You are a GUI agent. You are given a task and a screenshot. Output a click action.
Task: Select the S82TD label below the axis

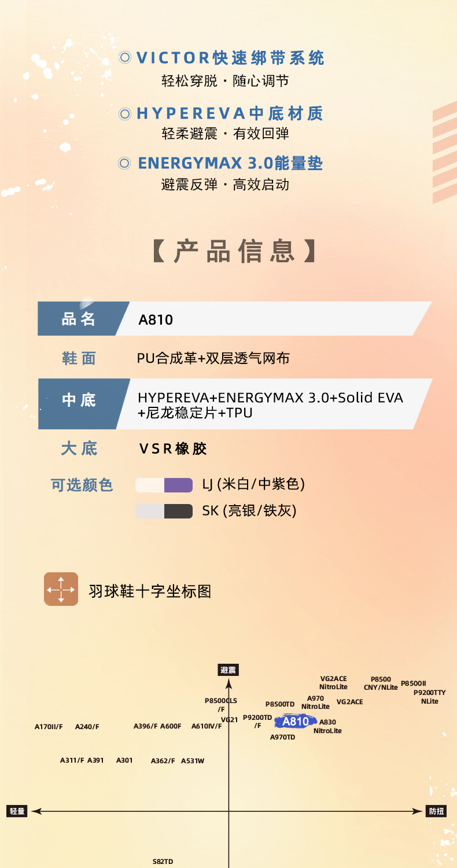(163, 862)
